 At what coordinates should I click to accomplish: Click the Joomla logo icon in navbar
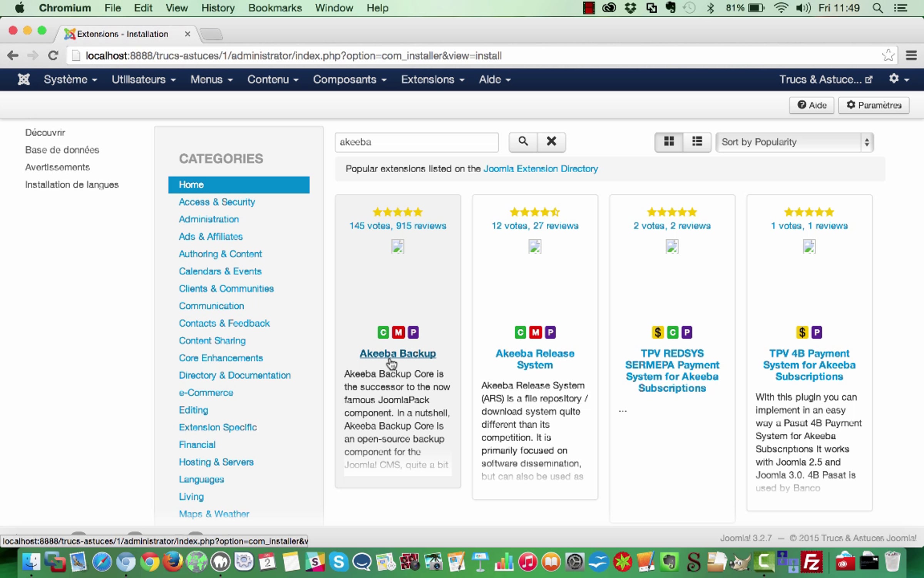23,79
